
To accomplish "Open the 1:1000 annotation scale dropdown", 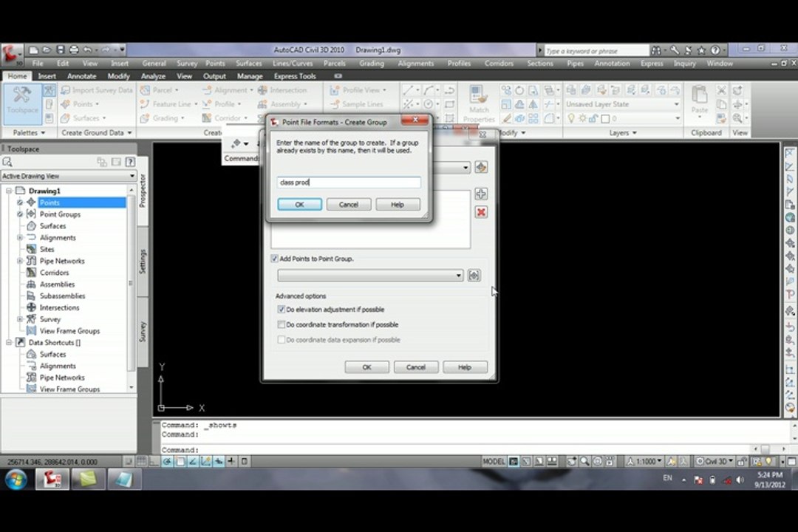I will pyautogui.click(x=644, y=461).
